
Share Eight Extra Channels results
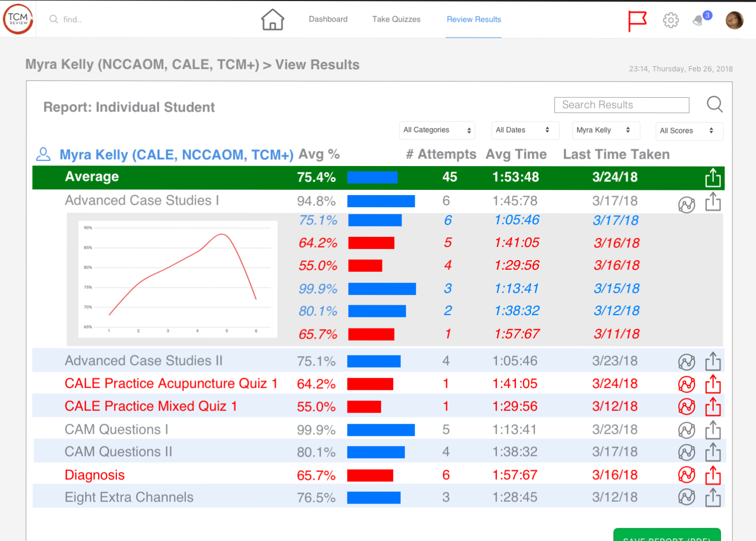point(713,498)
